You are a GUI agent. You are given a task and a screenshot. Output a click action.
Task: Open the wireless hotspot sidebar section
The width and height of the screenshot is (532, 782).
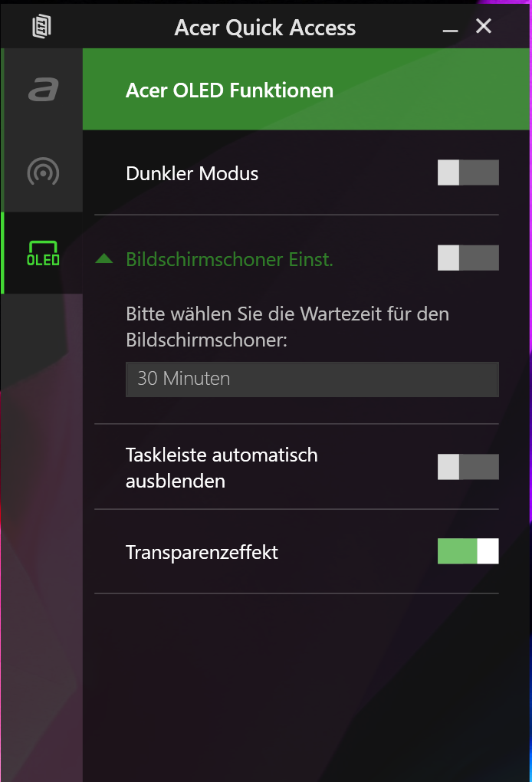[43, 172]
